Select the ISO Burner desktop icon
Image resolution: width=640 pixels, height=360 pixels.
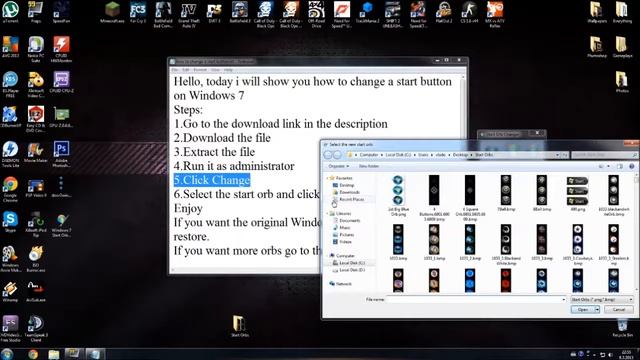[36, 259]
